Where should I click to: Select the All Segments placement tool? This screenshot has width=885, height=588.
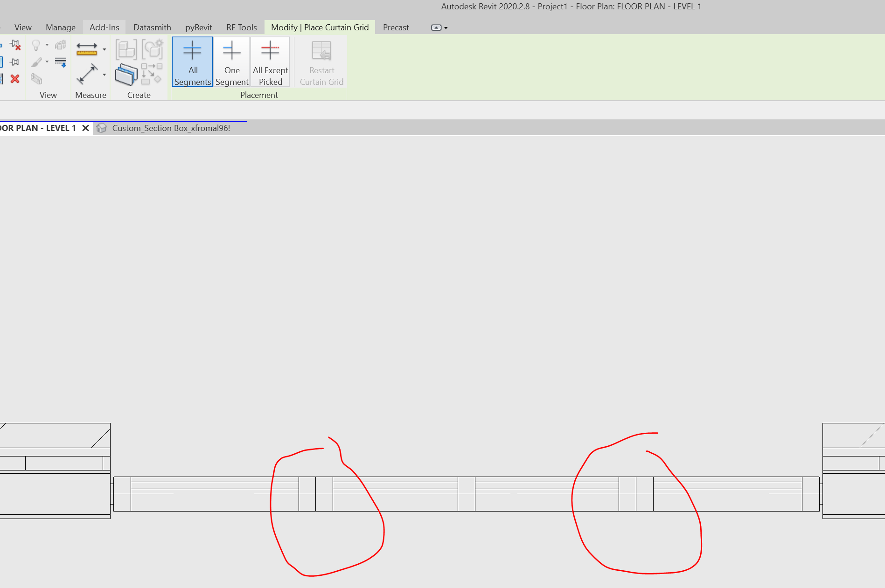192,61
